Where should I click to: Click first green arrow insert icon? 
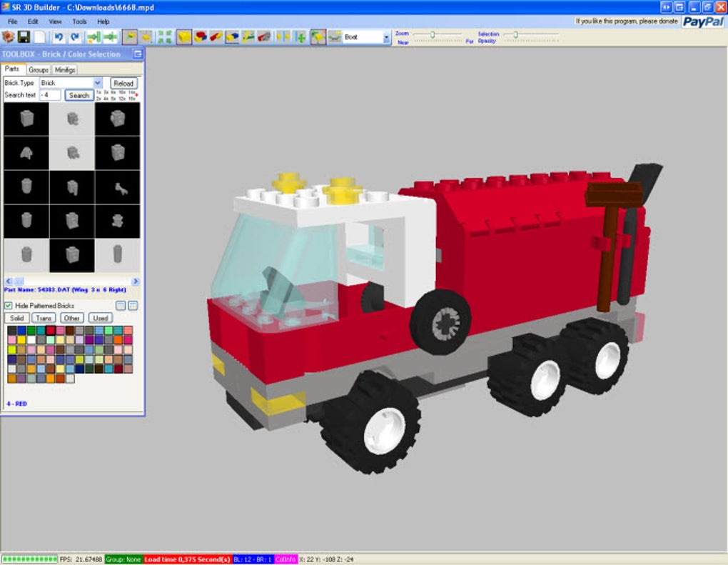pyautogui.click(x=93, y=37)
